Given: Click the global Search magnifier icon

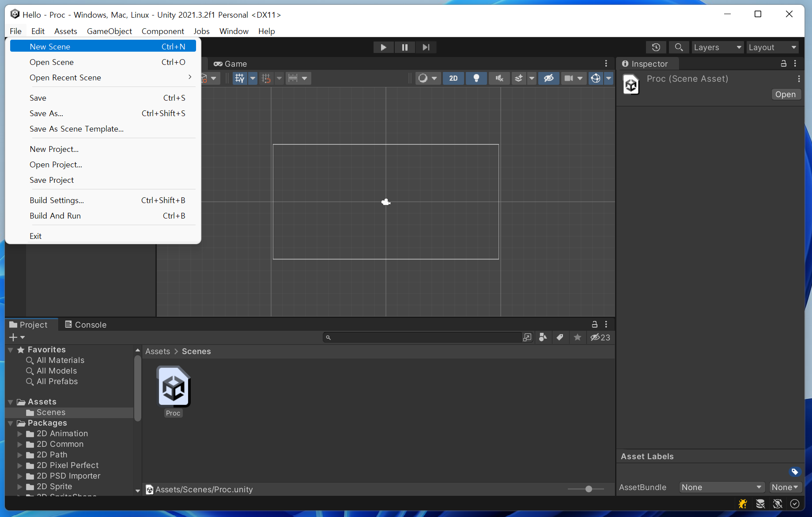Looking at the screenshot, I should tap(679, 47).
